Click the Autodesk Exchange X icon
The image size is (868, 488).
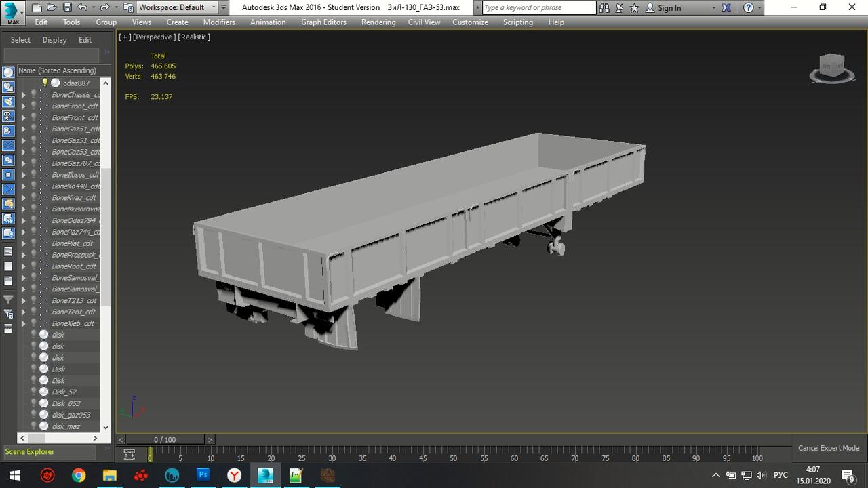click(x=726, y=8)
